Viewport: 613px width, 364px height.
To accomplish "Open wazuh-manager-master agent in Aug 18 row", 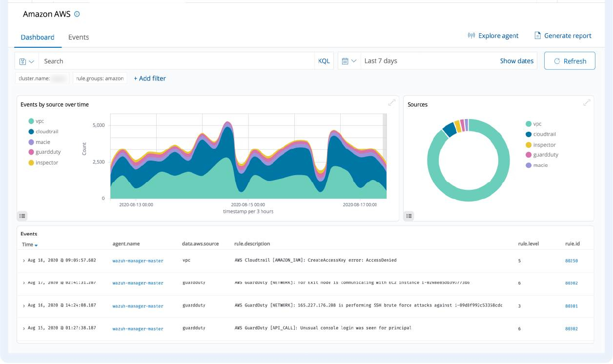I will (x=138, y=261).
